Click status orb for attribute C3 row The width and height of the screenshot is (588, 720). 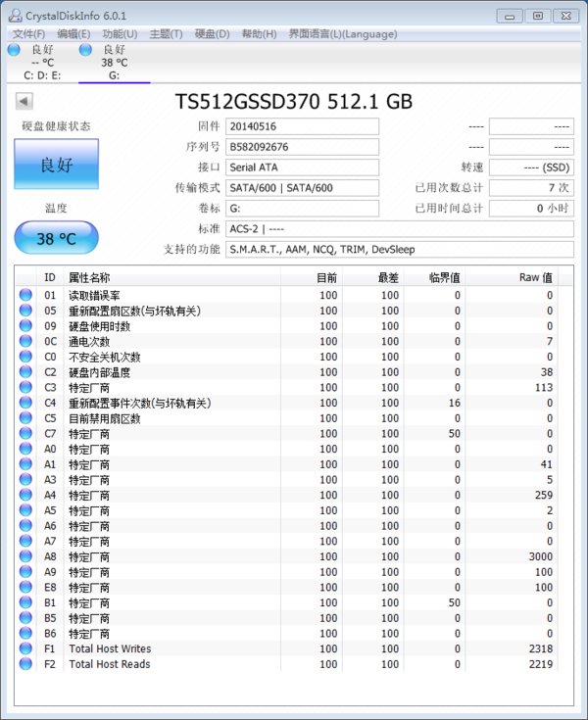point(25,387)
